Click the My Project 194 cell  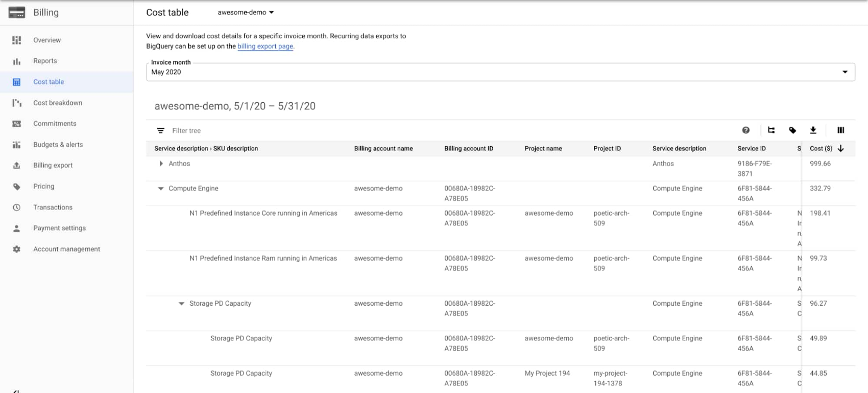tap(547, 374)
